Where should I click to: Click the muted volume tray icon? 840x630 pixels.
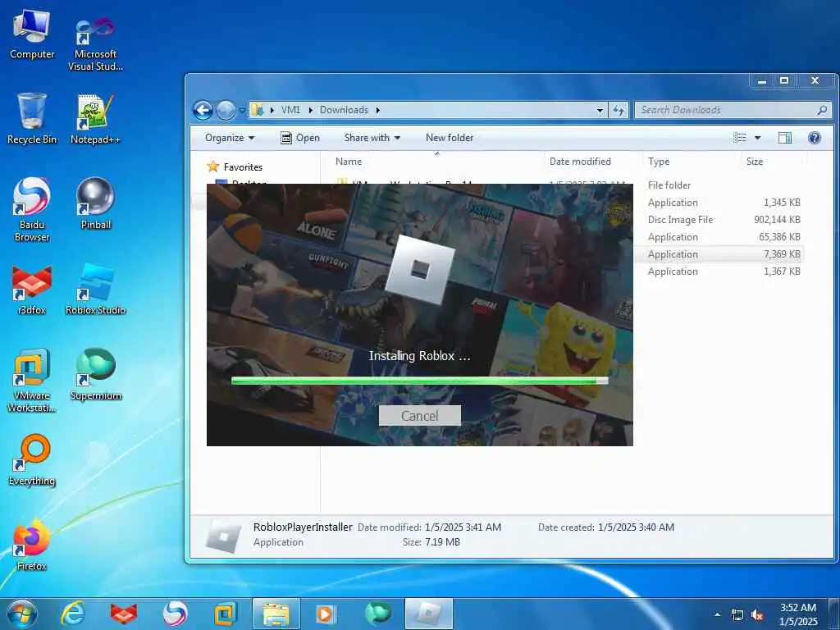[757, 615]
